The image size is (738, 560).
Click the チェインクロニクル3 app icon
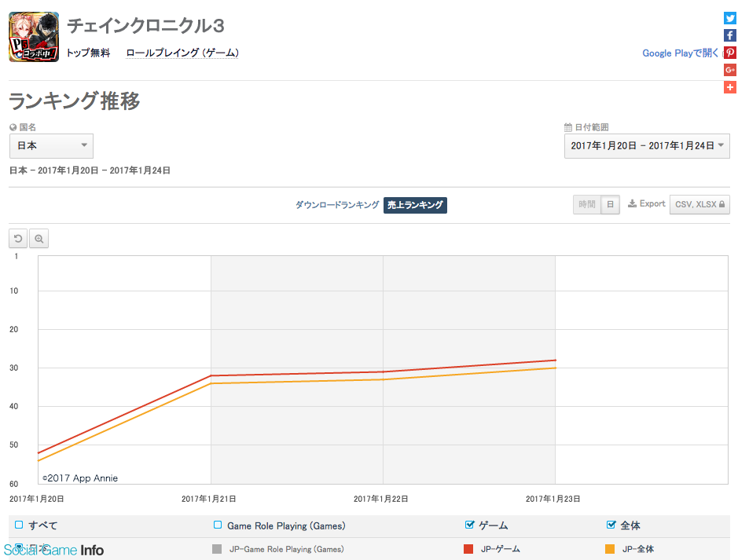point(34,37)
